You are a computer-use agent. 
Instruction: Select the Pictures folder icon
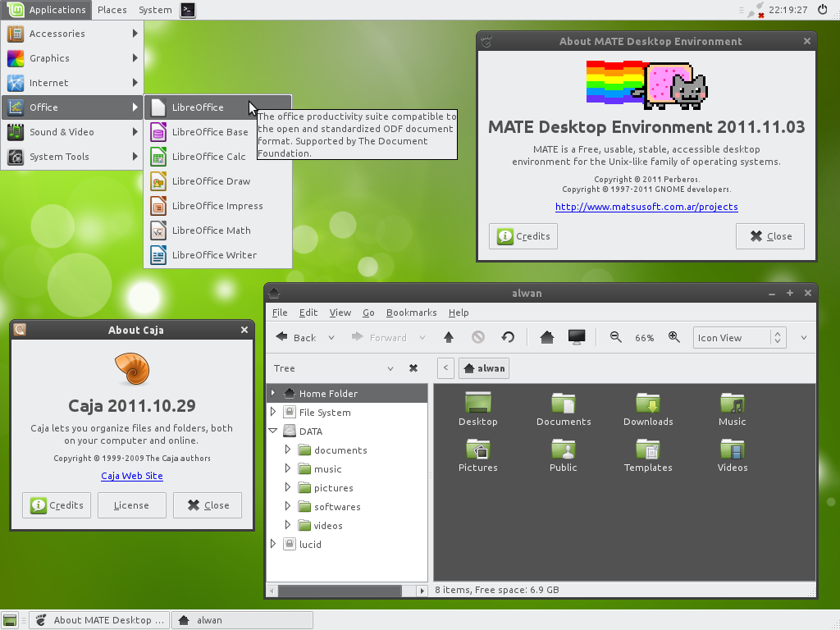[478, 455]
